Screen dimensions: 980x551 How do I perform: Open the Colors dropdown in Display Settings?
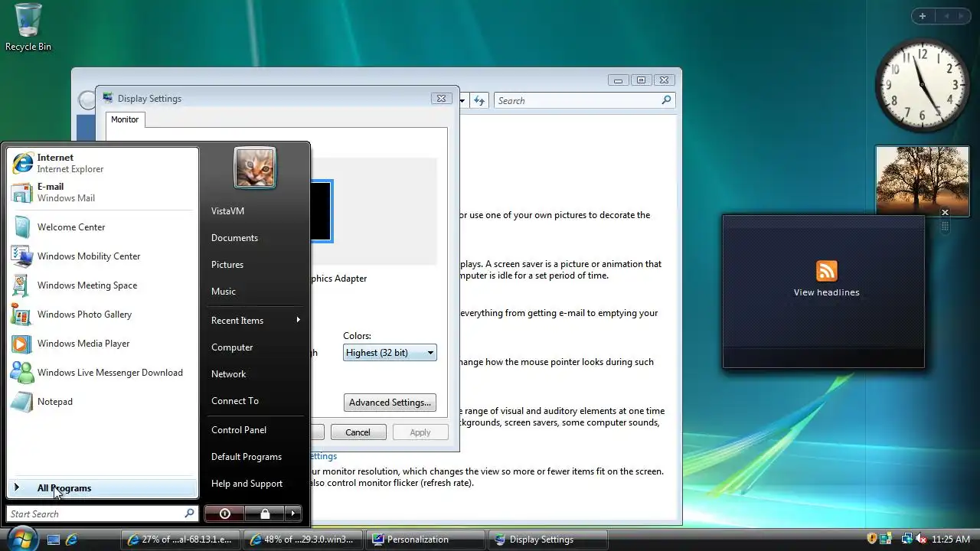click(x=390, y=353)
